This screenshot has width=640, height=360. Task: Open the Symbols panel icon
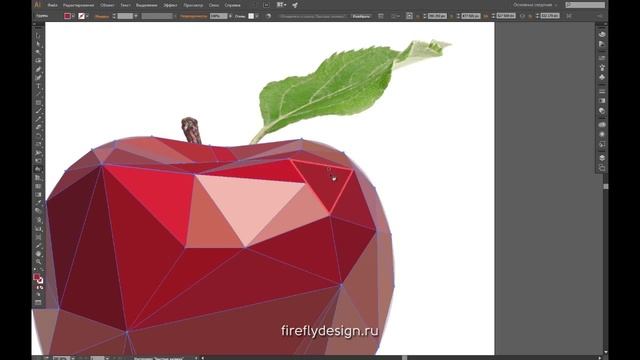click(602, 77)
